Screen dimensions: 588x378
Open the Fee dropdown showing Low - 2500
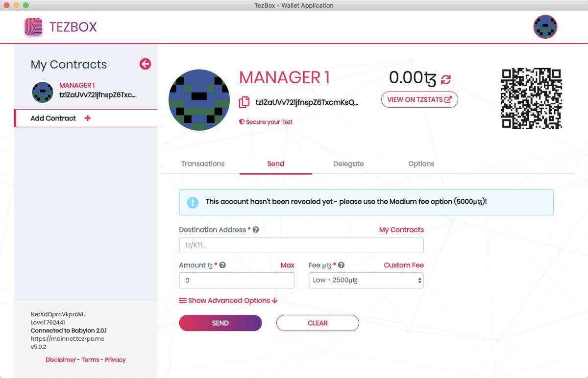coord(366,281)
